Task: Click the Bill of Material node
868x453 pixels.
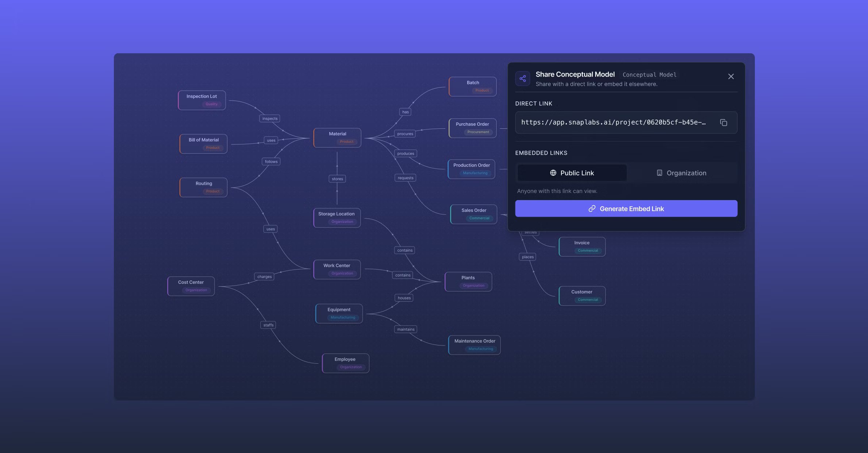Action: pyautogui.click(x=203, y=144)
